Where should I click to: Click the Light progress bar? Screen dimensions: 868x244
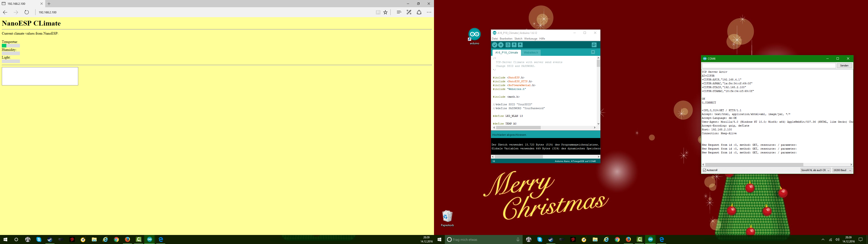11,61
